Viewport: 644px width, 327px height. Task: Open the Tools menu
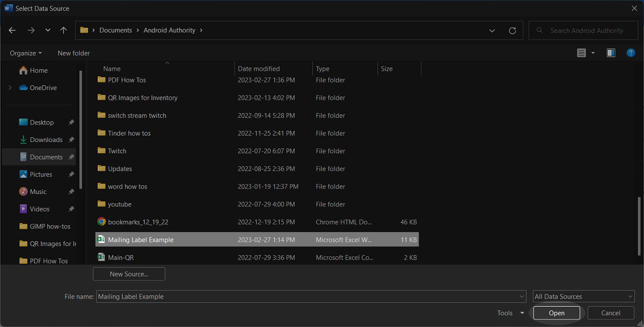[x=510, y=313]
